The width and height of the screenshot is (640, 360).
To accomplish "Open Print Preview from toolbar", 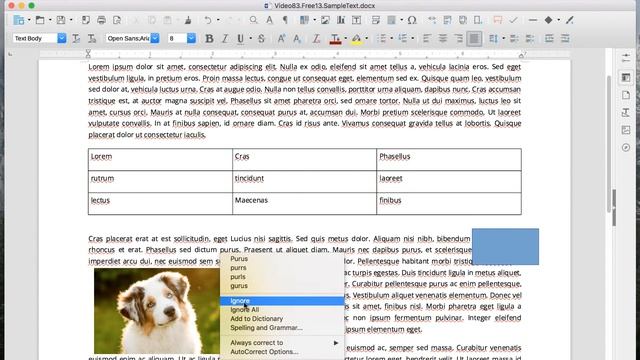I will tap(117, 20).
